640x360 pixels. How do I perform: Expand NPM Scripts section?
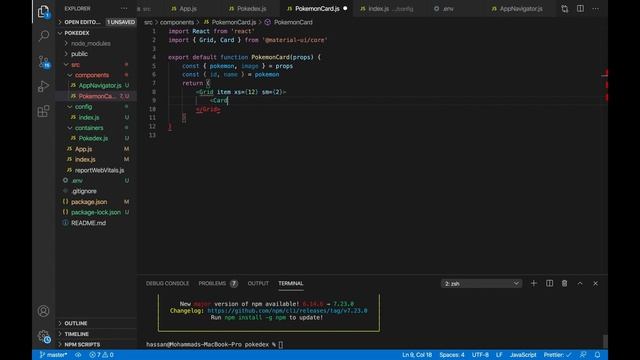(96, 344)
